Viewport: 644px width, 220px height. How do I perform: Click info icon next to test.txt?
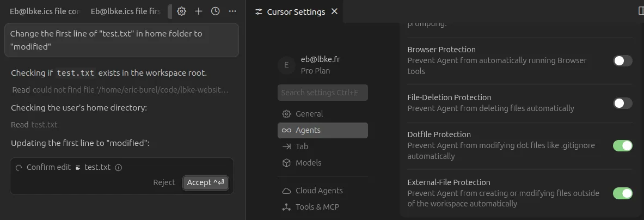point(119,168)
